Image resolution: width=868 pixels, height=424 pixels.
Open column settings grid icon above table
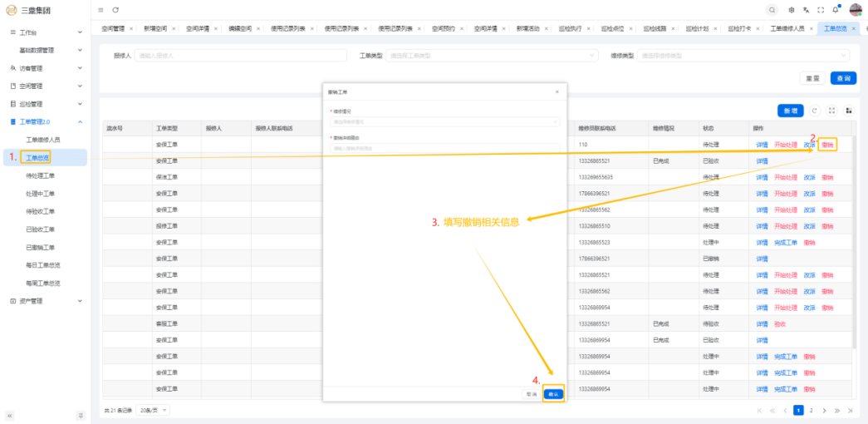(x=849, y=111)
